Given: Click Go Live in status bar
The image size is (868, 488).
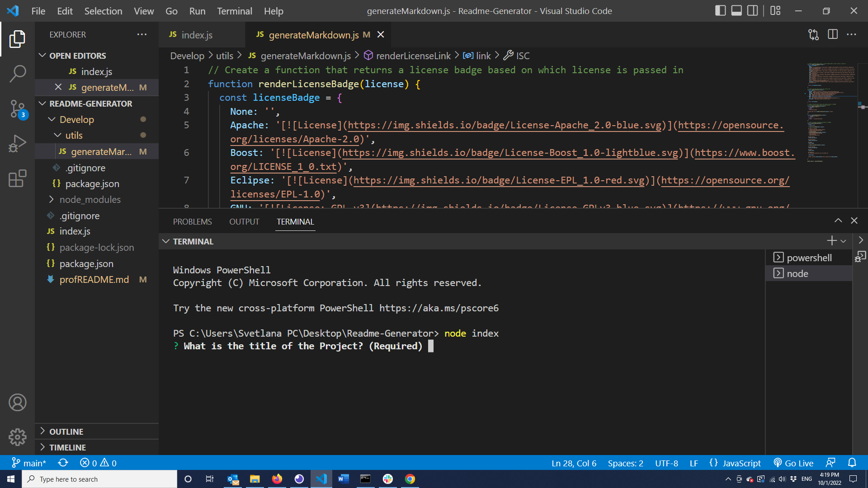Looking at the screenshot, I should coord(793,463).
